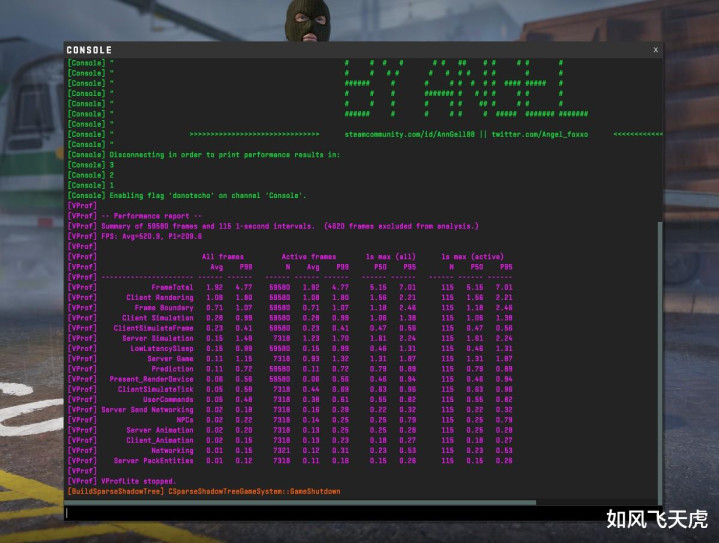The width and height of the screenshot is (719, 543).
Task: Click the horizontal scrollbar at the console bottom
Action: (301, 503)
